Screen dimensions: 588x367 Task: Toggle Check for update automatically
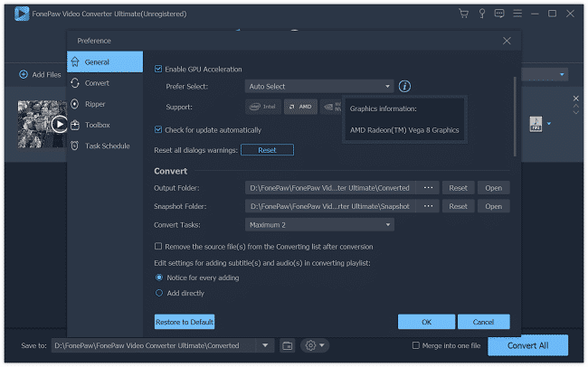tap(158, 129)
